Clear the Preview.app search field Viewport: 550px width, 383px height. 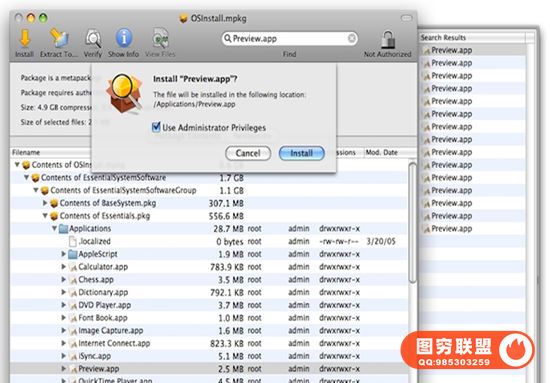[351, 38]
